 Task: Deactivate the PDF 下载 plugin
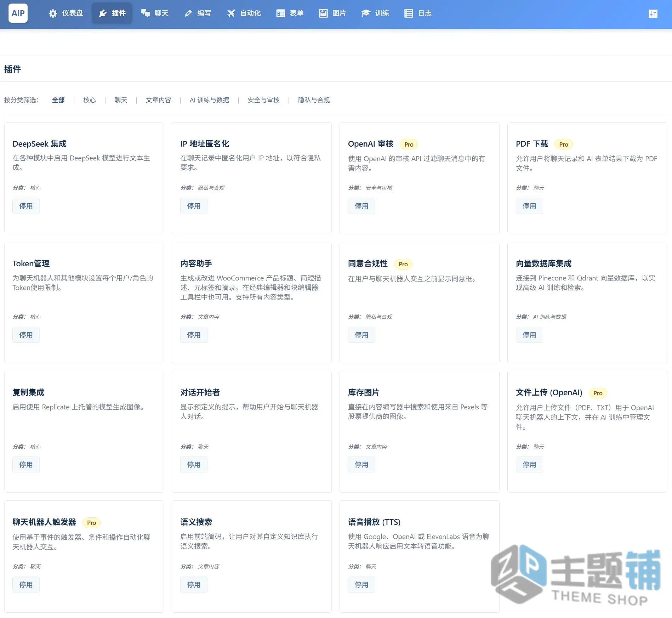tap(529, 206)
